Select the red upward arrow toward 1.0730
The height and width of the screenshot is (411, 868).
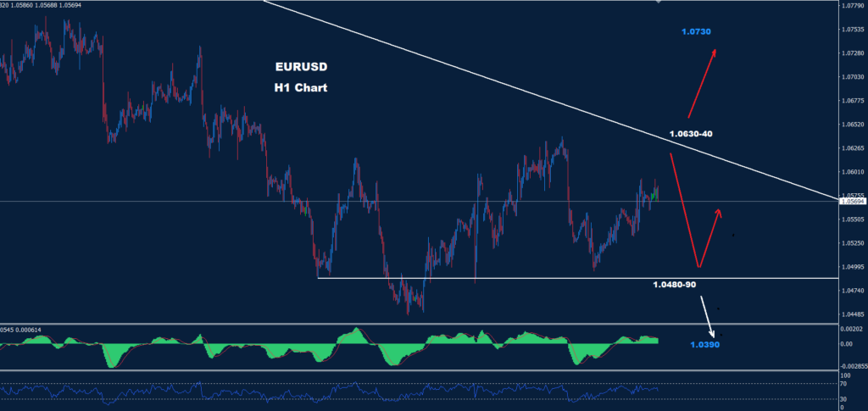(x=702, y=83)
